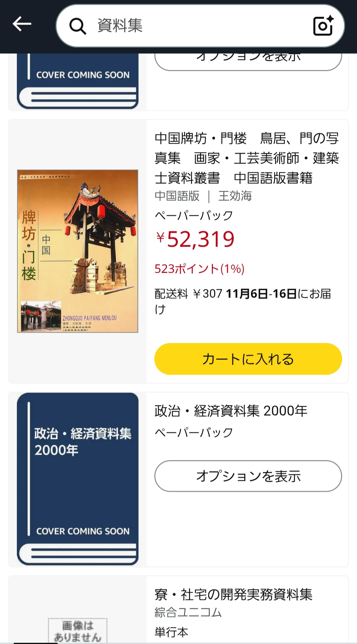Tap the 523ポイント(1%) points text
Image resolution: width=357 pixels, height=644 pixels.
[200, 269]
